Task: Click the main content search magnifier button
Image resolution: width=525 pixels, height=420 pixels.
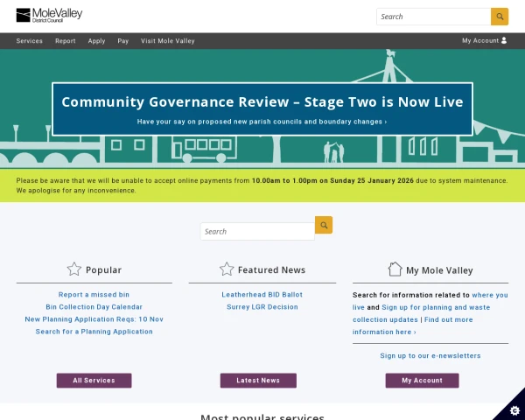Action: [324, 225]
